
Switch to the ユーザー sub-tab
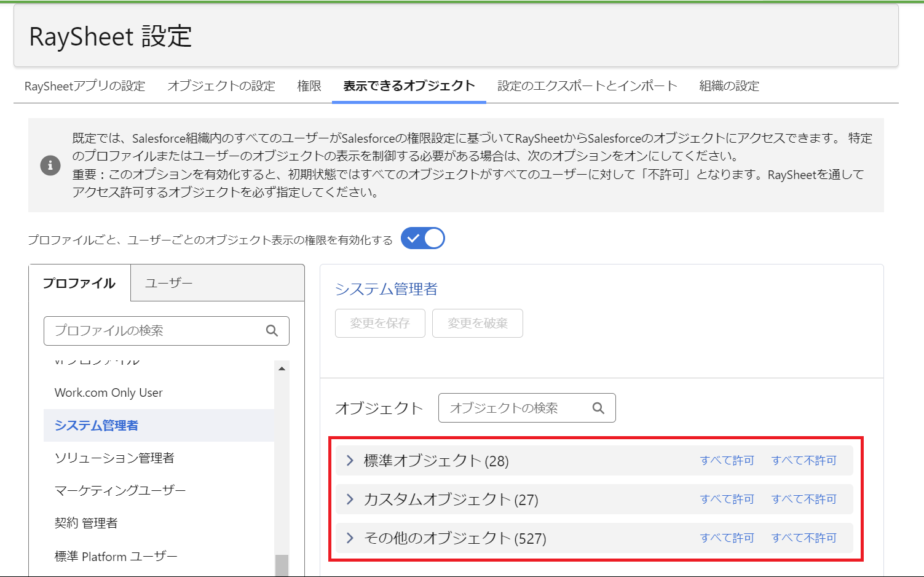(168, 283)
